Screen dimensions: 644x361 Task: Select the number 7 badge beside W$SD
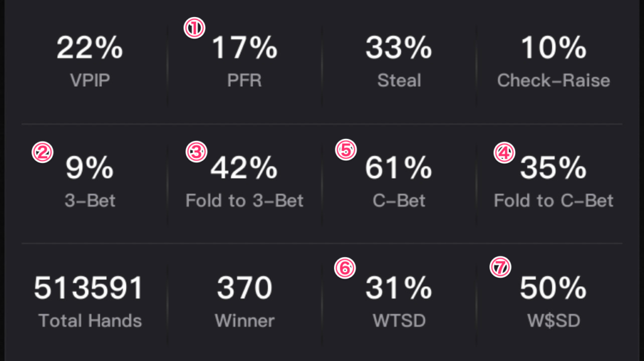[501, 268]
